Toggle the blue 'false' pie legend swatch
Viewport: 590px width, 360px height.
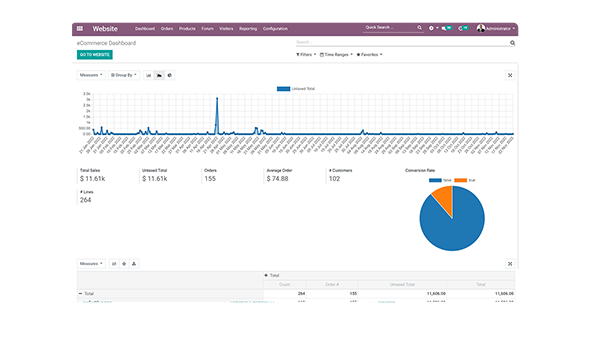pos(435,180)
